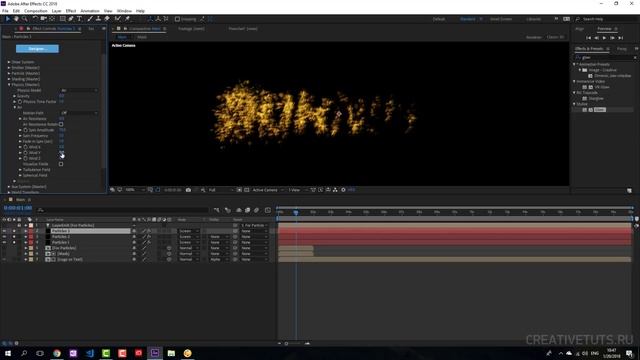Open timeline Graph Editor icon
640x360 pixels.
(x=268, y=210)
